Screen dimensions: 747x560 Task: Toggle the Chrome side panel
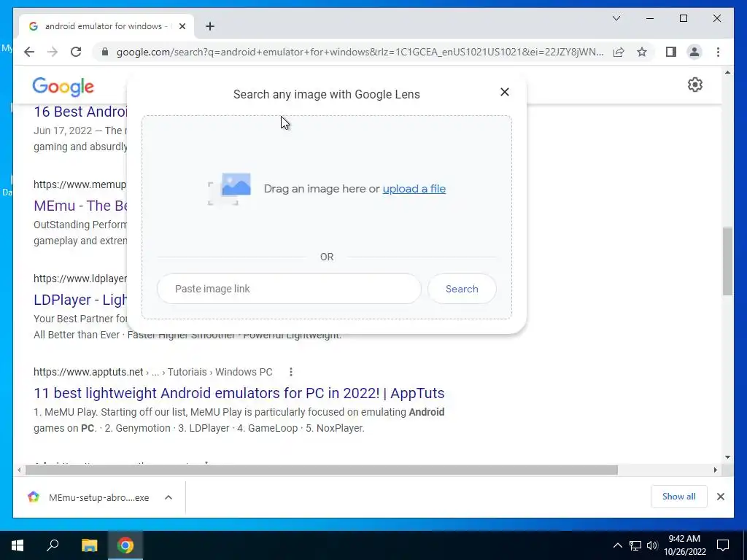pyautogui.click(x=671, y=52)
